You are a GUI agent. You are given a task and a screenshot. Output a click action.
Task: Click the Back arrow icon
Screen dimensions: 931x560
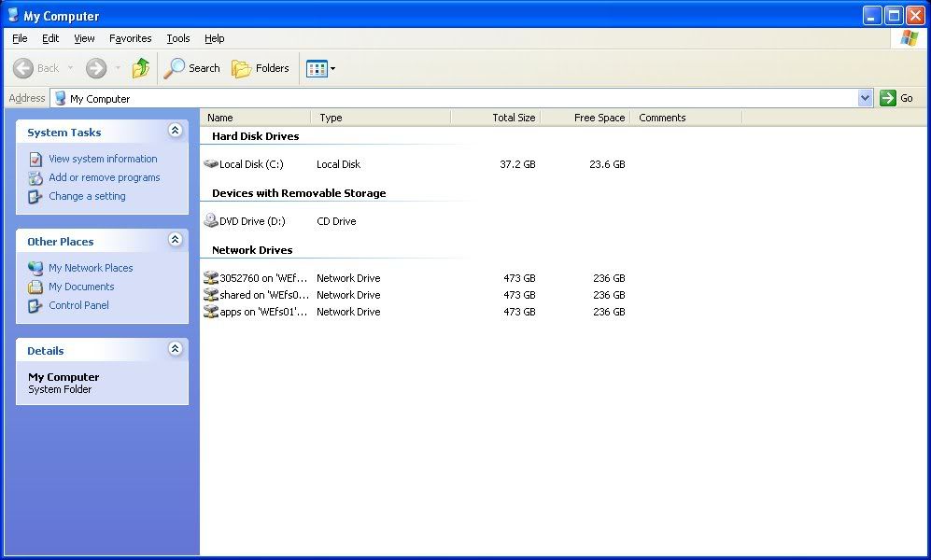[23, 68]
